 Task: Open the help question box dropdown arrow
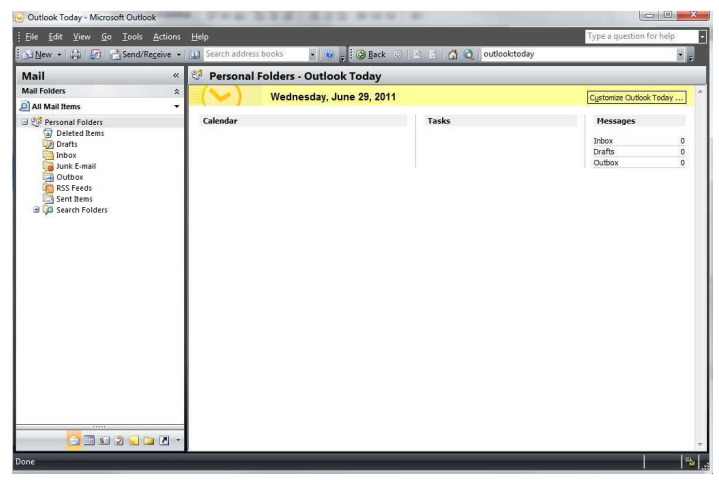click(702, 36)
